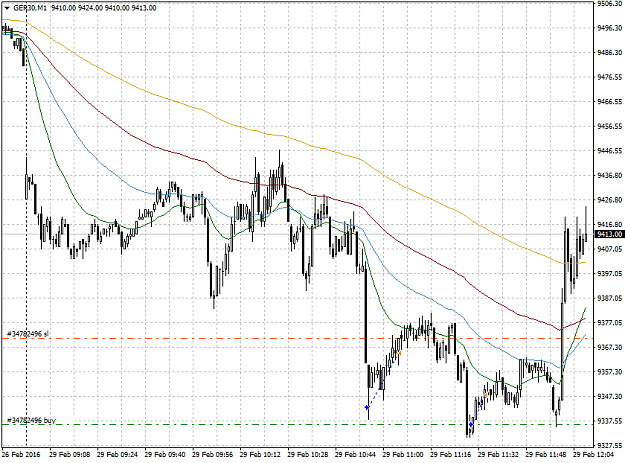Screen dimensions: 625x463
Task: Click price label 9397.05 on the scale
Action: point(609,273)
